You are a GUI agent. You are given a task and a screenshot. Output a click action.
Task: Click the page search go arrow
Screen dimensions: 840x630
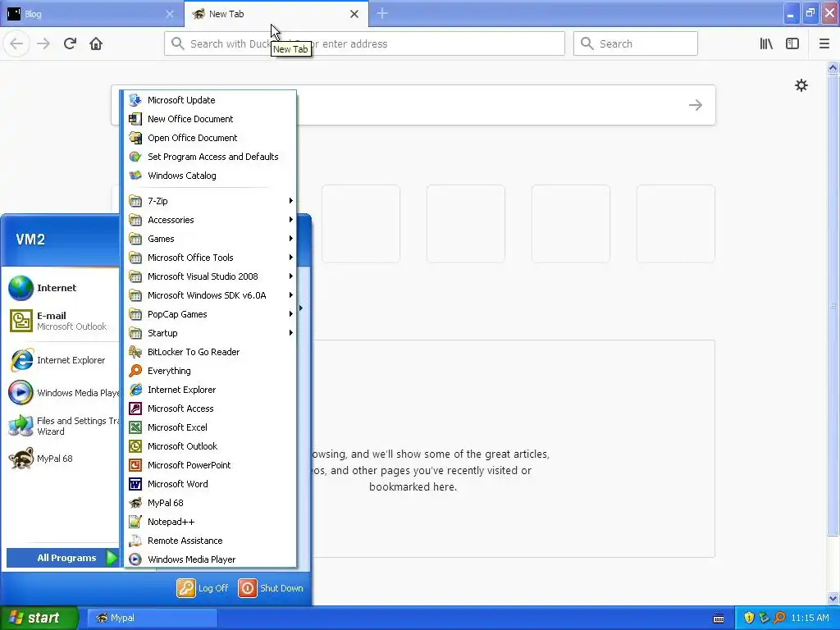tap(696, 105)
